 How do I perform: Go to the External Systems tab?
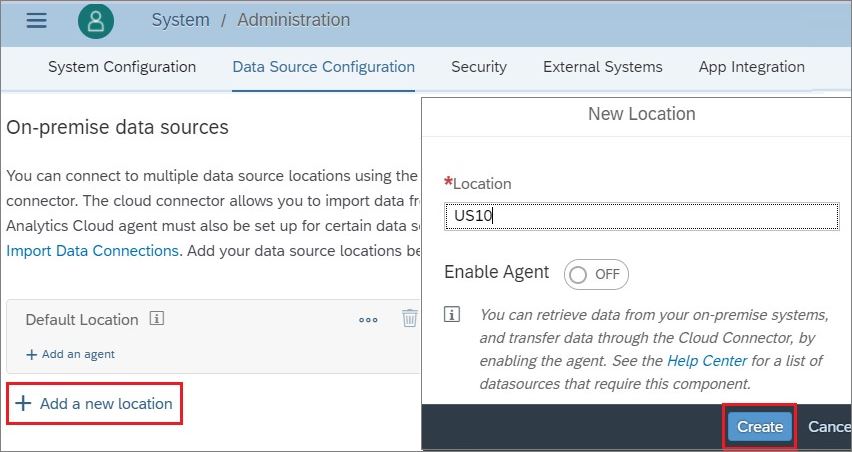pos(603,67)
